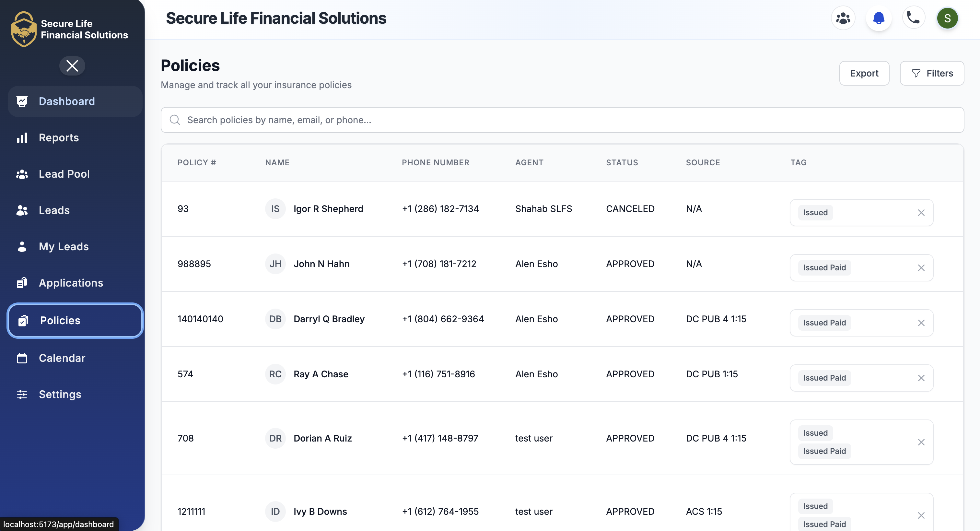This screenshot has width=980, height=531.
Task: Open the team members icon in header
Action: point(843,18)
